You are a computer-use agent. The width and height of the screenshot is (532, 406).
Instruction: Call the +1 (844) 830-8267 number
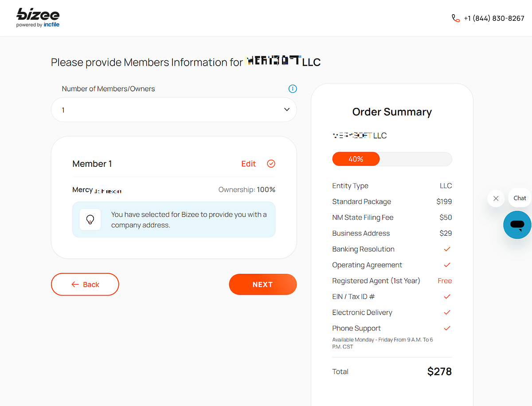click(494, 18)
